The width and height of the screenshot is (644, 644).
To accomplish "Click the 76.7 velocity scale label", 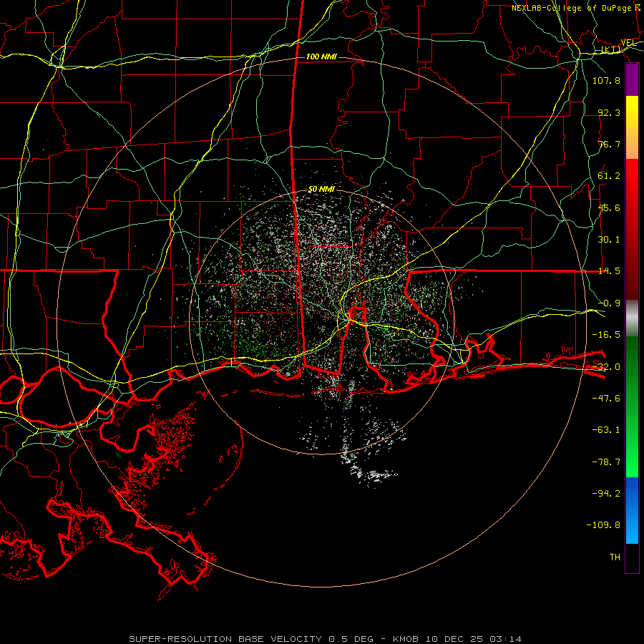I will pos(609,144).
